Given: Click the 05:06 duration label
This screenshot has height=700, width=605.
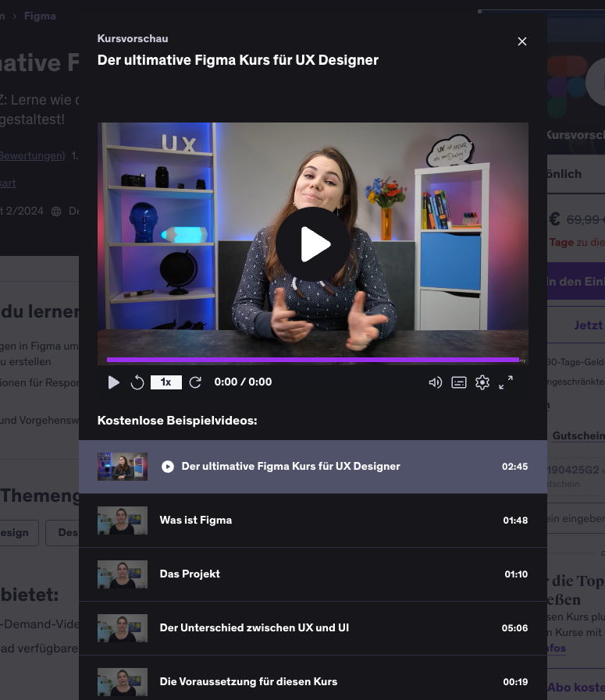Looking at the screenshot, I should pos(514,628).
